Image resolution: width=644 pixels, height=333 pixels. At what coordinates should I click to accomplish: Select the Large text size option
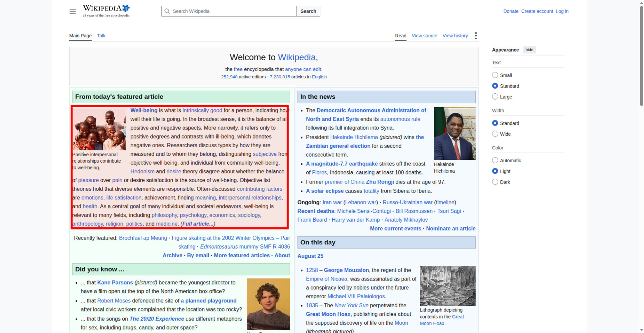pos(495,97)
